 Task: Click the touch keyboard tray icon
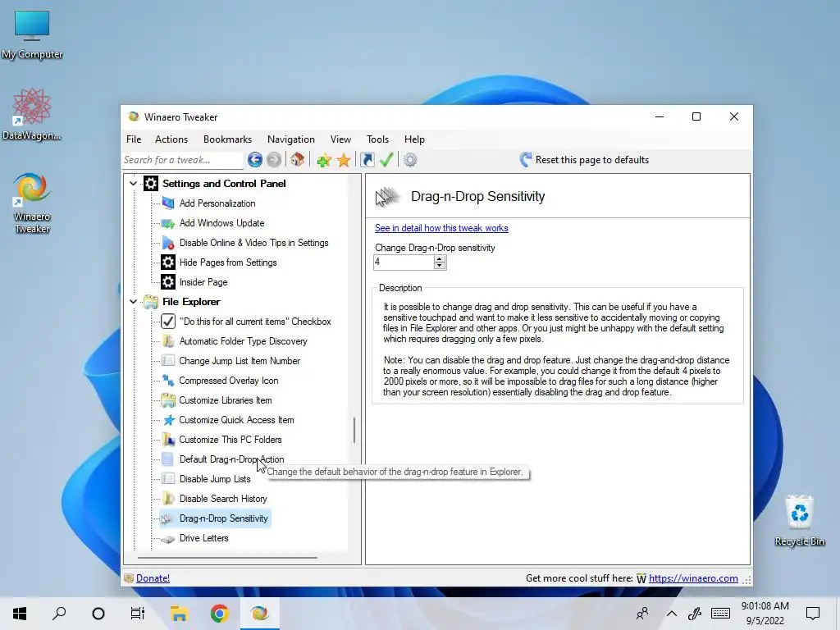coord(720,614)
